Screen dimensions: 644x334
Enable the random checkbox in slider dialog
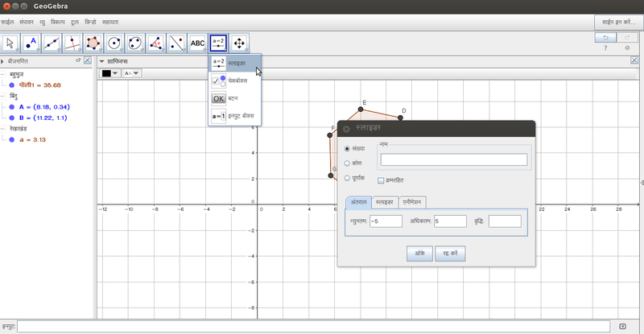[x=381, y=180]
